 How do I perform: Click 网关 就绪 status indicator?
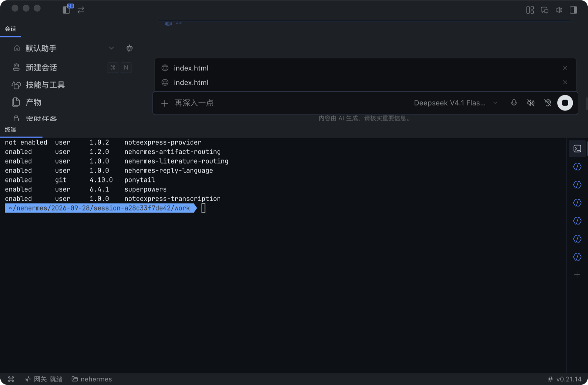(44, 379)
